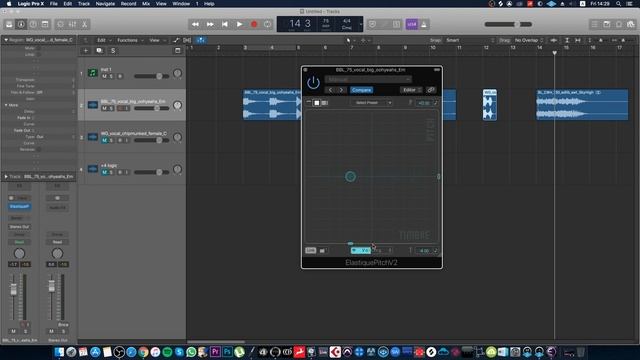
Task: Solo the BBL_75_vocal_big_oohyeahs_Em track
Action: pos(111,108)
